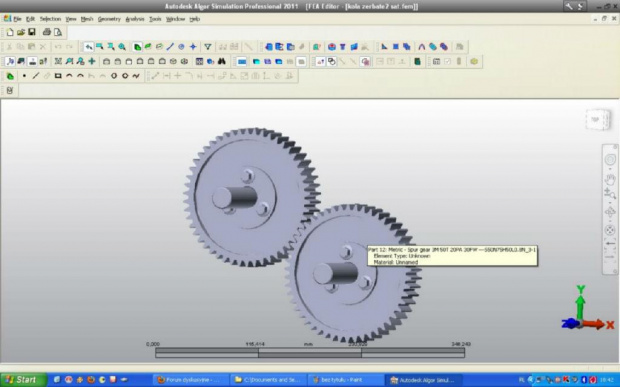Click the scale ruler below gears
The image size is (620, 387).
coord(310,352)
